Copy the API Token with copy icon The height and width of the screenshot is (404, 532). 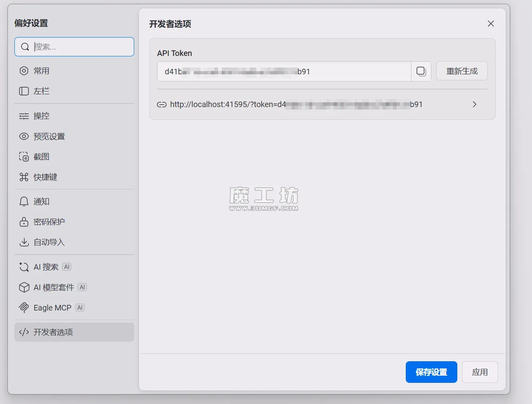(421, 71)
